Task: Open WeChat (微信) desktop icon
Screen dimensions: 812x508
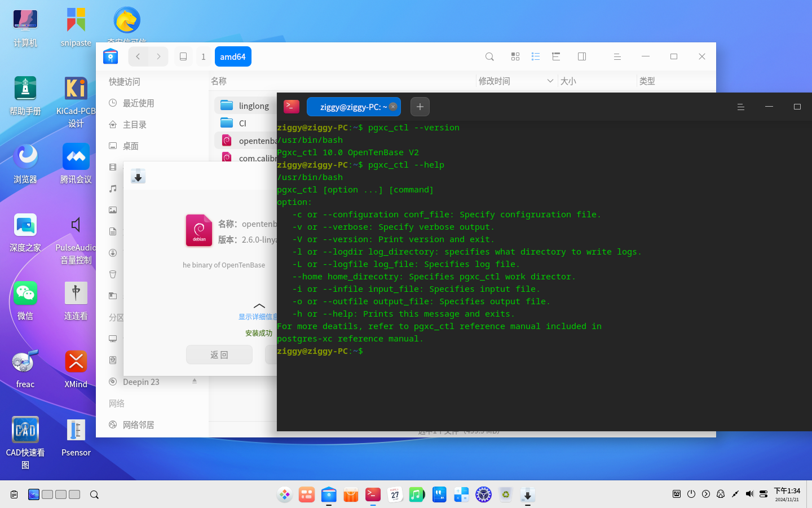Action: coord(25,301)
